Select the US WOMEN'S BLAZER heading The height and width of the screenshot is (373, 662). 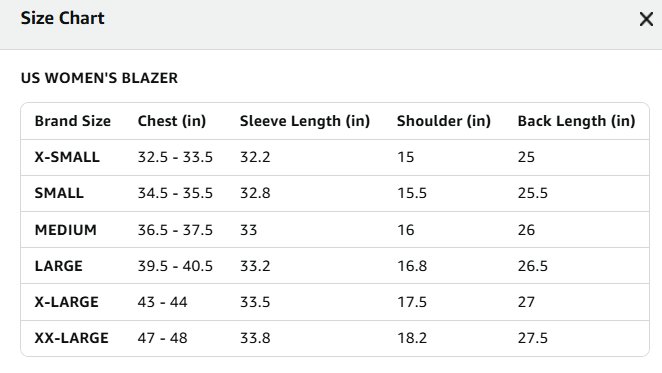99,78
